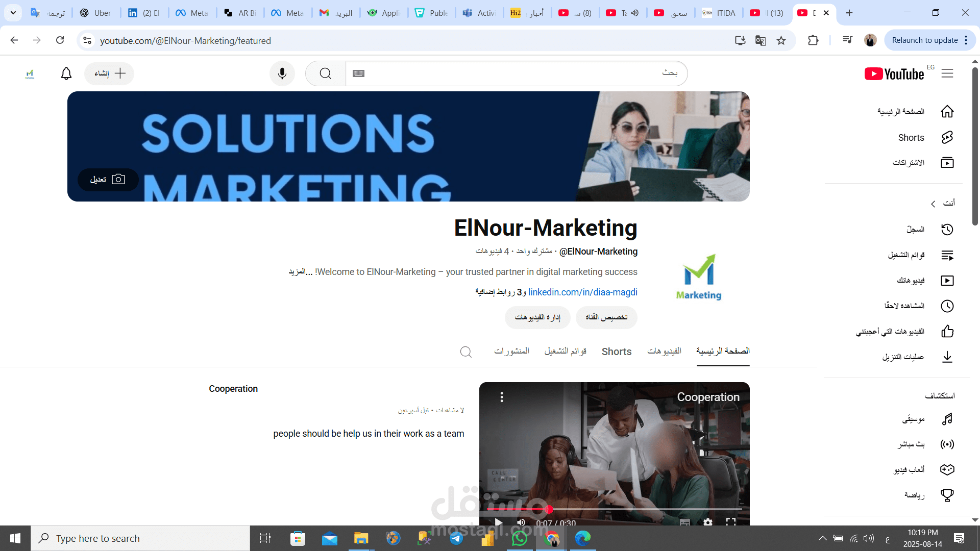
Task: Click the YouTube search input field
Action: pos(517,73)
